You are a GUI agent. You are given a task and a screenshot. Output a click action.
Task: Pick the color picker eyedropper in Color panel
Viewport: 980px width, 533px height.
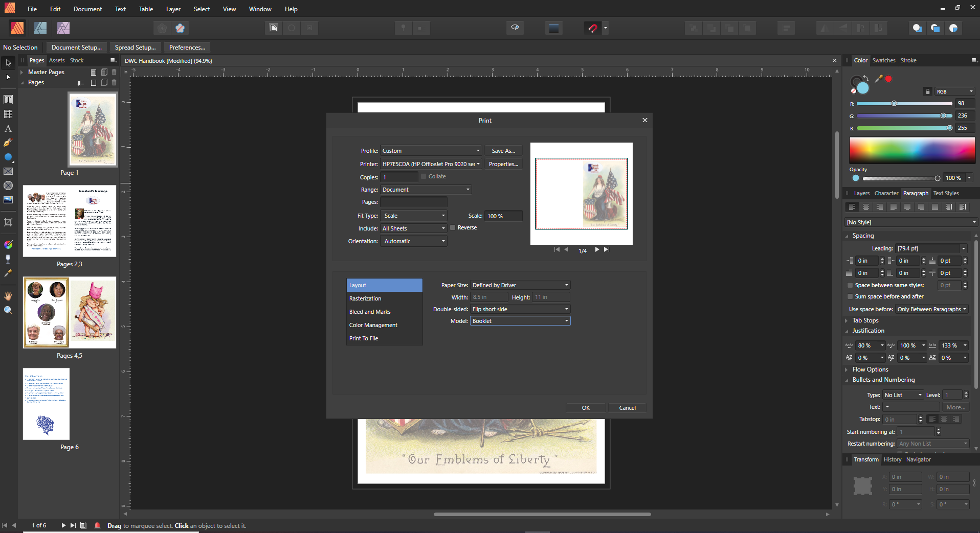879,79
